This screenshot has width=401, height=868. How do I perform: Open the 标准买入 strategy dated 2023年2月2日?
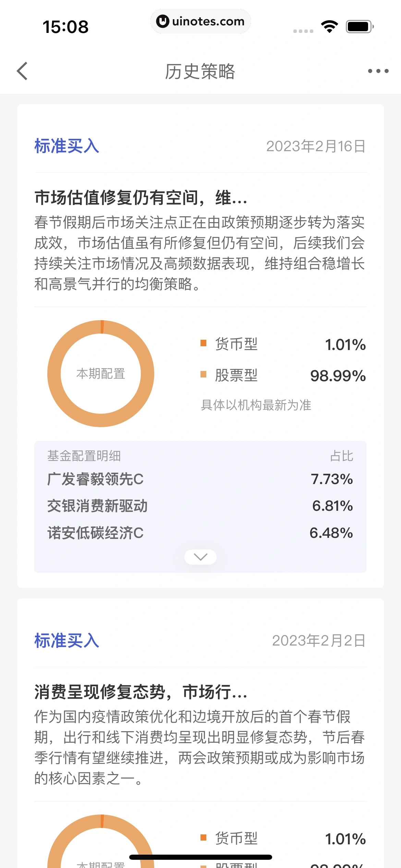(67, 640)
